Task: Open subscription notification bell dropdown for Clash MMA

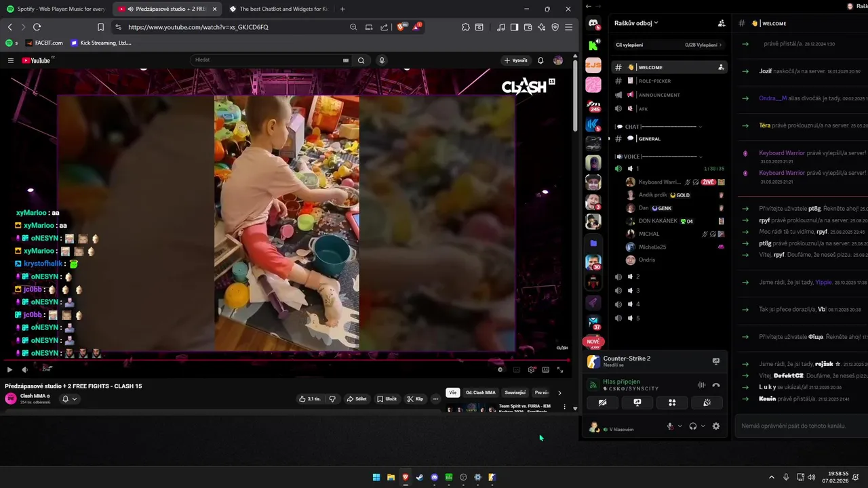Action: click(x=70, y=399)
